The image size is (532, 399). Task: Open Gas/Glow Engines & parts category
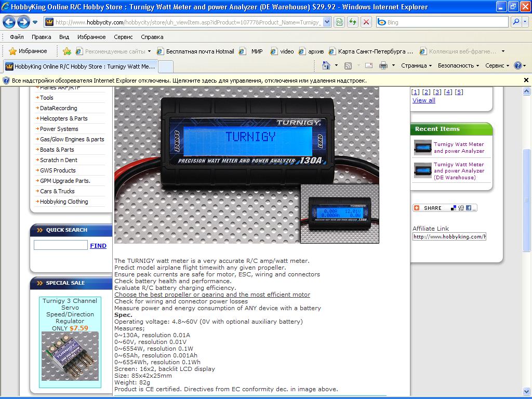pos(72,139)
